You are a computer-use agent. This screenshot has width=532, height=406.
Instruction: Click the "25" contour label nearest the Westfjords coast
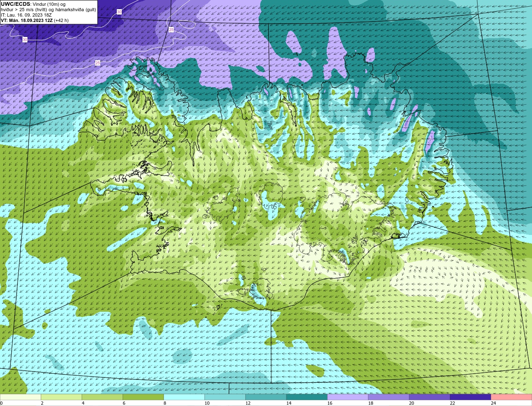click(98, 63)
